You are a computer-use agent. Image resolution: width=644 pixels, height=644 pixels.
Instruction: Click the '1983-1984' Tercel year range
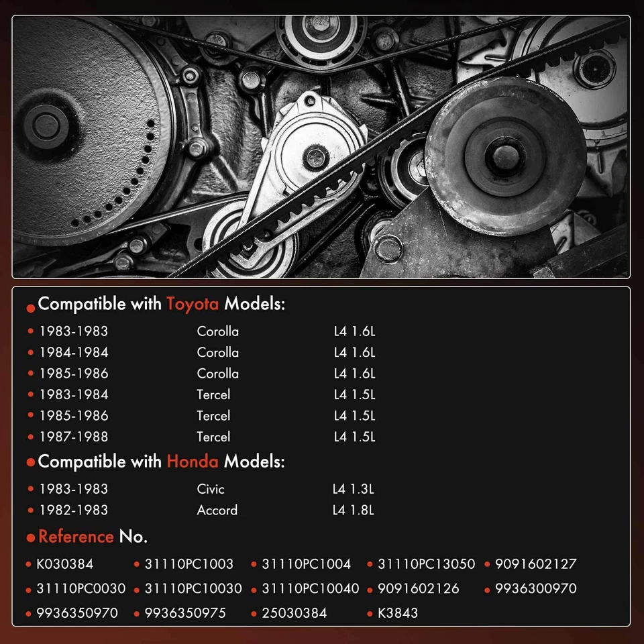(74, 394)
